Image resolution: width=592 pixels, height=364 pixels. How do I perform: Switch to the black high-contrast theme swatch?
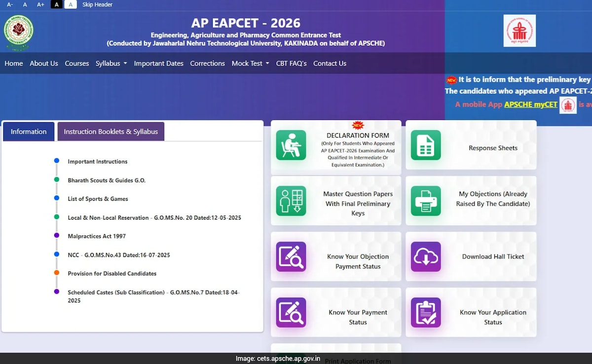click(57, 4)
